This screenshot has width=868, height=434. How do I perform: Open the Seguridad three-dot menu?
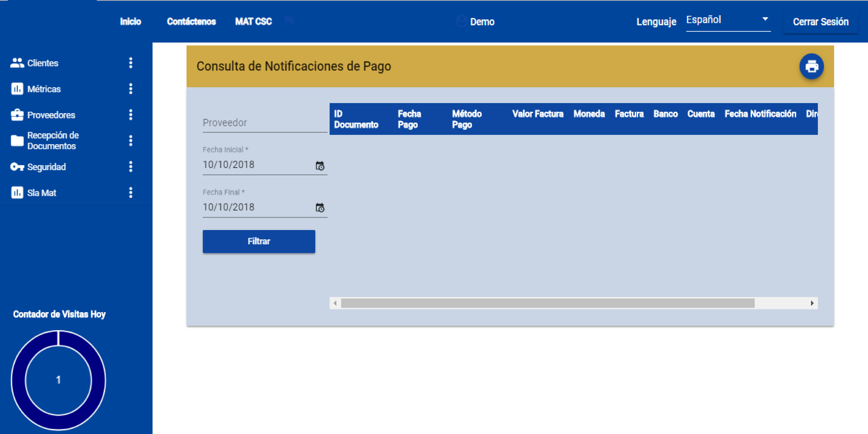click(x=131, y=167)
